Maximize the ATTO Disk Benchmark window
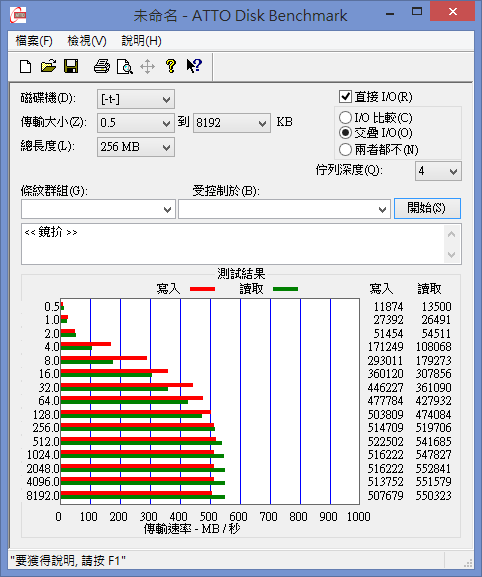The width and height of the screenshot is (482, 577). (x=417, y=12)
